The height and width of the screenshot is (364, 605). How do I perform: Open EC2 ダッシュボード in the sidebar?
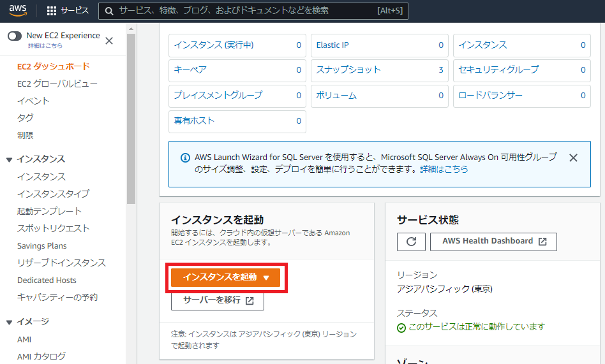54,66
